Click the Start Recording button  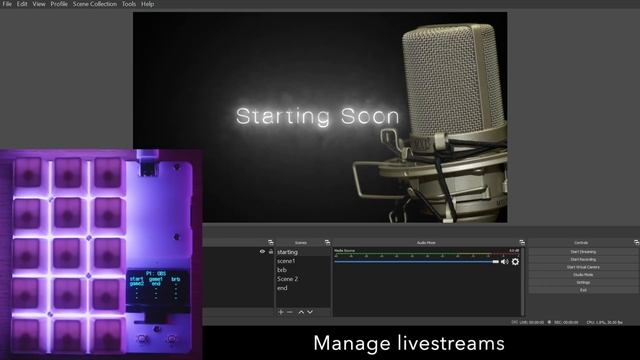pos(583,260)
